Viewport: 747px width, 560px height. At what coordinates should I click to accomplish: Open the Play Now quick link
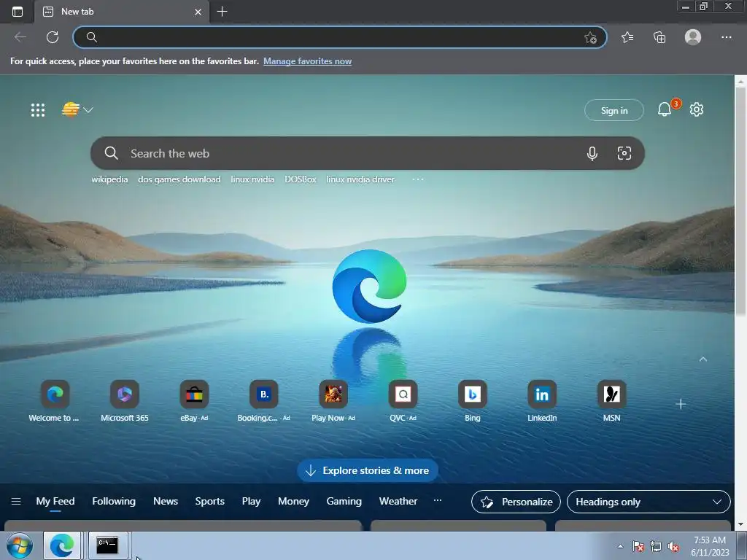coord(333,402)
